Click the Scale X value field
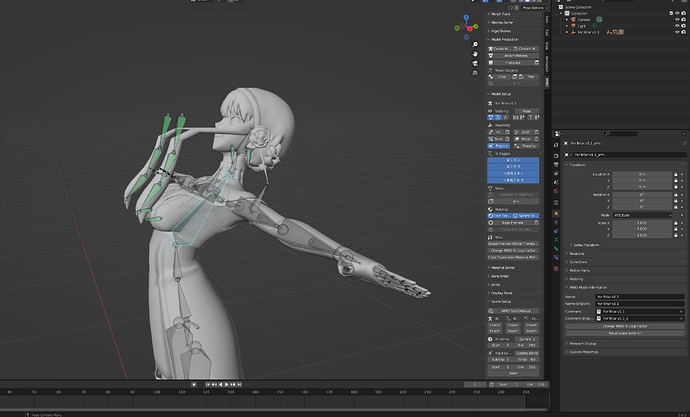The image size is (690, 417). [642, 223]
